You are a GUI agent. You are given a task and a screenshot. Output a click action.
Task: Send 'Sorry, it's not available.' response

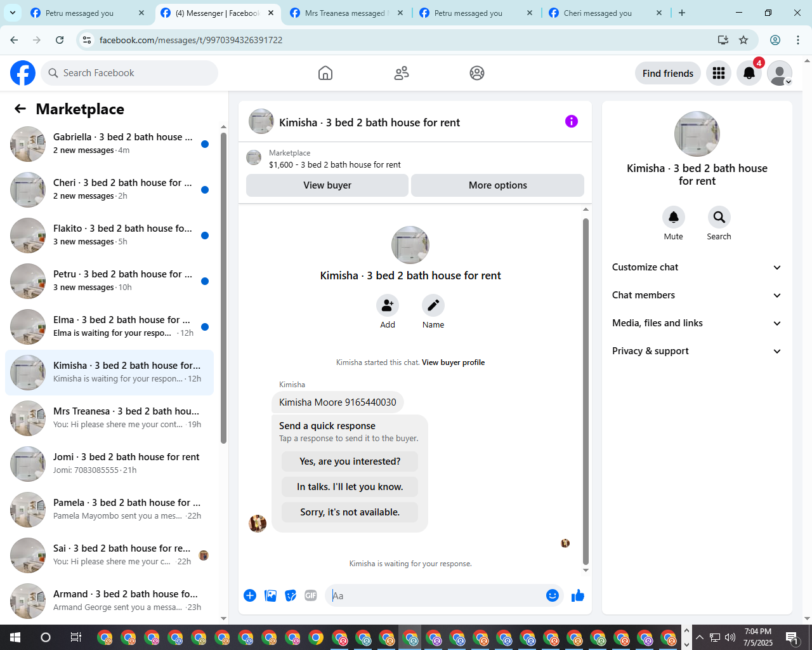click(350, 512)
